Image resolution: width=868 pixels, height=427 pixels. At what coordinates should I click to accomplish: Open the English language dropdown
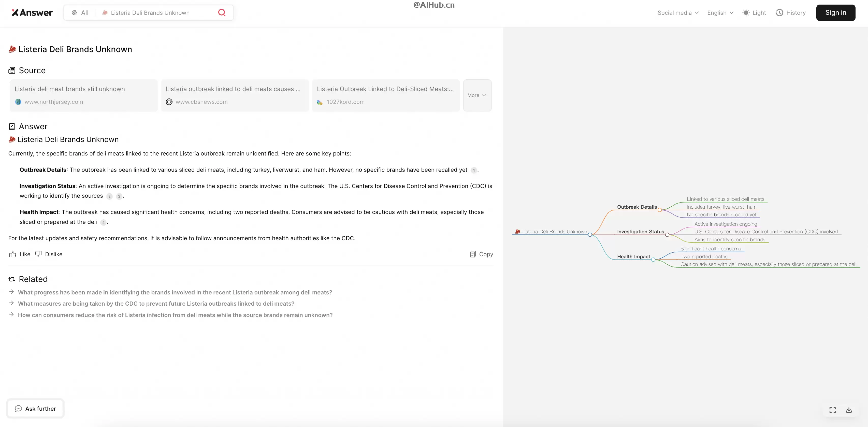tap(720, 13)
